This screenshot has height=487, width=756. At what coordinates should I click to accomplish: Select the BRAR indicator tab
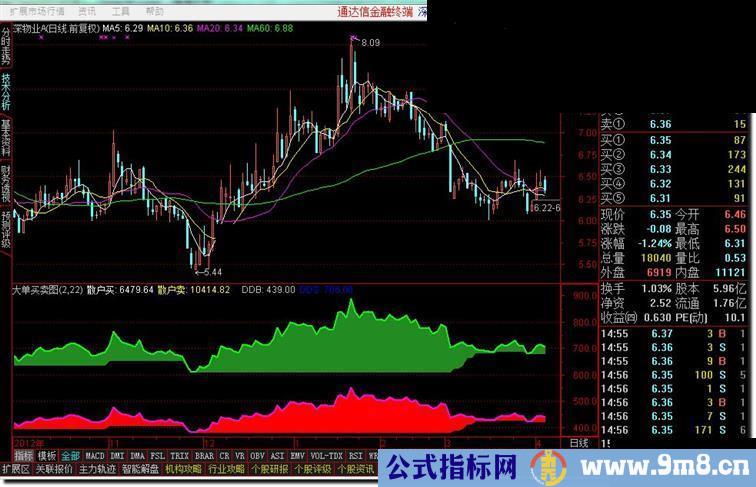click(203, 454)
